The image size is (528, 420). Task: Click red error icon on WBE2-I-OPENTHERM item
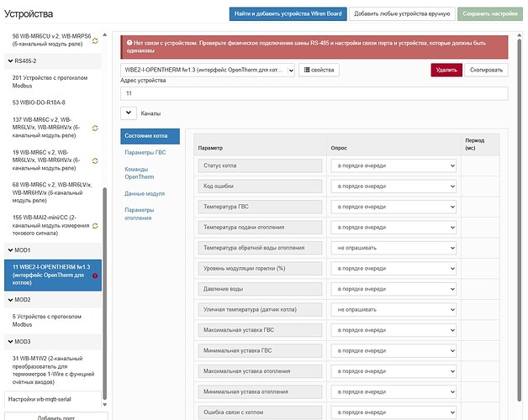click(x=95, y=276)
